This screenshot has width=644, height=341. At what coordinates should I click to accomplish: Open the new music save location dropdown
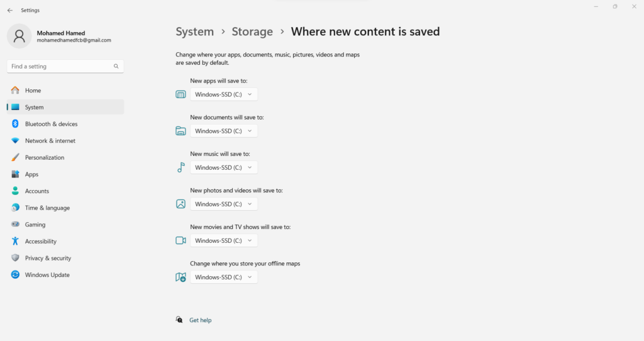tap(224, 167)
